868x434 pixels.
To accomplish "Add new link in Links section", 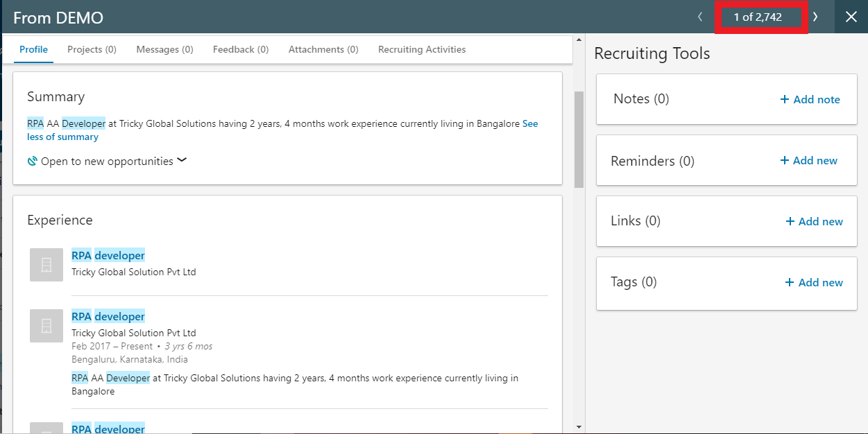I will click(814, 222).
